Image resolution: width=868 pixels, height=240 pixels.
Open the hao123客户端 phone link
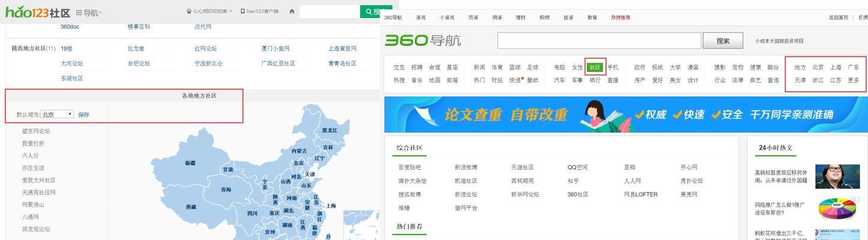(x=260, y=11)
